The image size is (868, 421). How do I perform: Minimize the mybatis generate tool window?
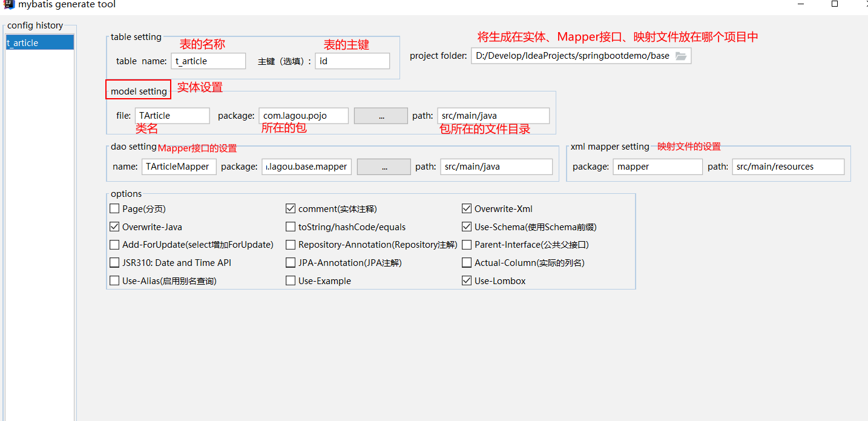[x=801, y=4]
